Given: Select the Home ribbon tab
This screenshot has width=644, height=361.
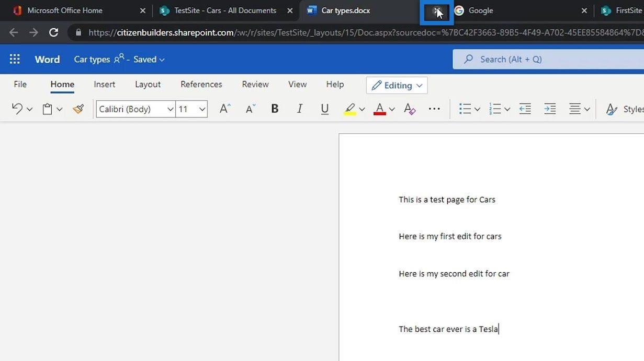Looking at the screenshot, I should 62,84.
